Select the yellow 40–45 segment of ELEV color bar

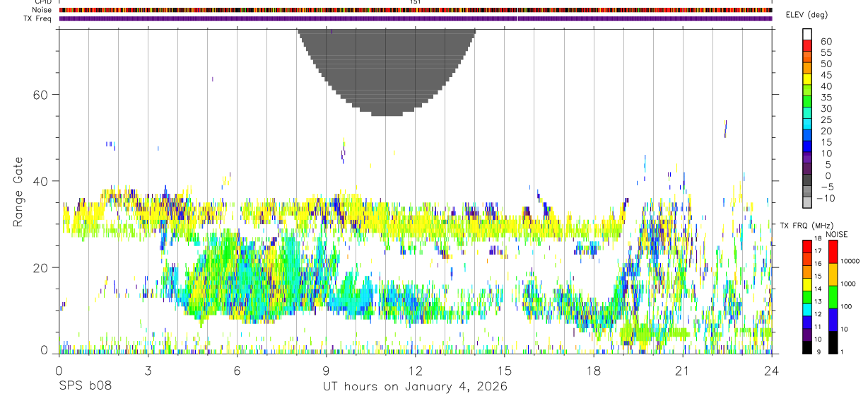pos(807,79)
